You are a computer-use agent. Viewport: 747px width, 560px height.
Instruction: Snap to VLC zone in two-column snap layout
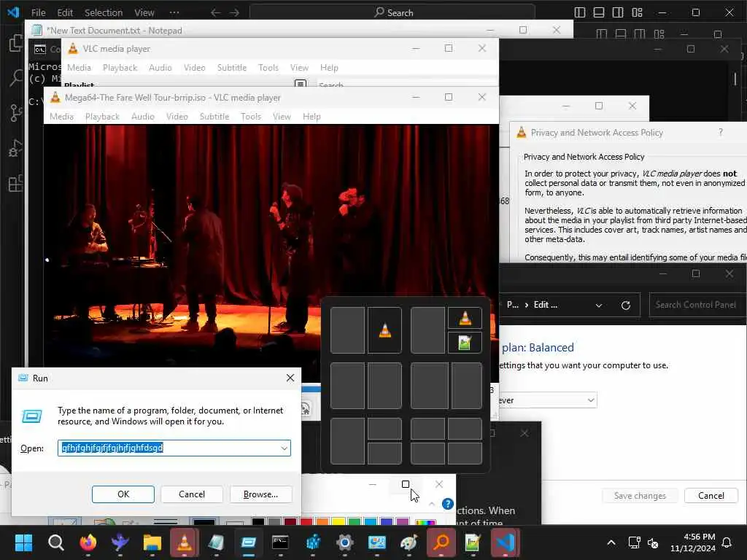click(384, 330)
